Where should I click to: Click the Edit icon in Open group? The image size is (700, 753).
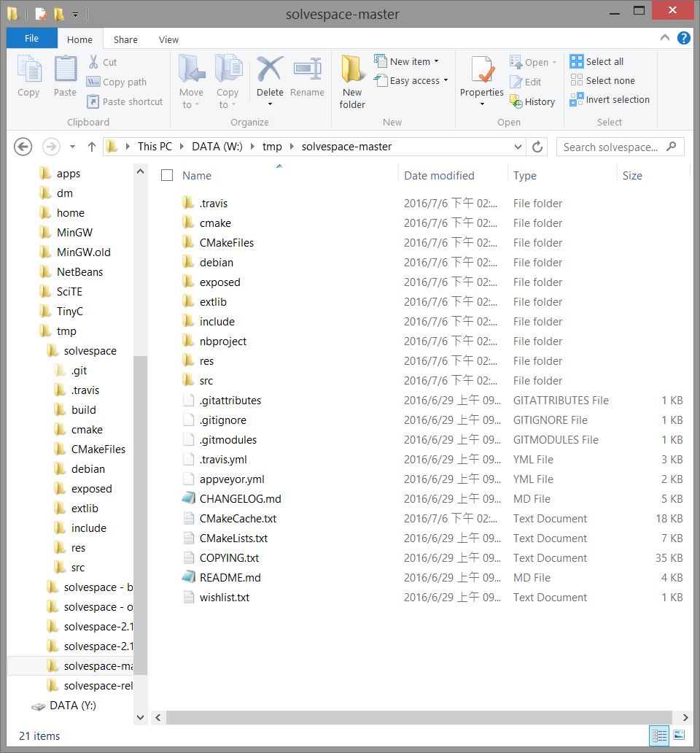516,82
